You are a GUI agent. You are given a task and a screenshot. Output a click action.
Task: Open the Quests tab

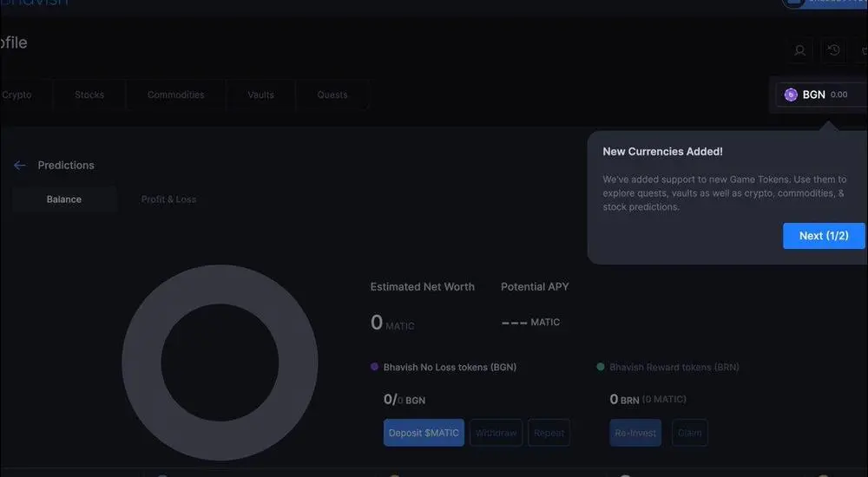332,95
